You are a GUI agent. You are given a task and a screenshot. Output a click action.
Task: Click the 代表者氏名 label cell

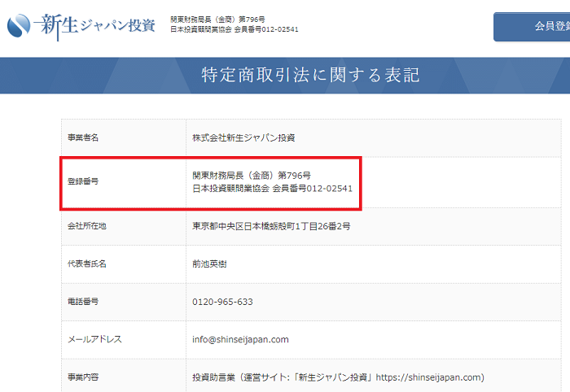[124, 264]
